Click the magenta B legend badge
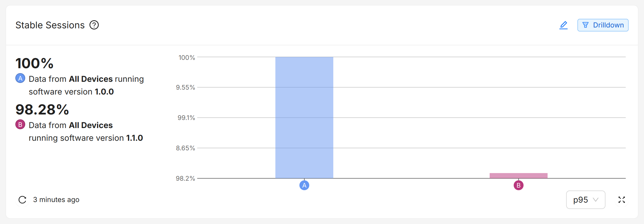Image resolution: width=644 pixels, height=224 pixels. pos(20,125)
